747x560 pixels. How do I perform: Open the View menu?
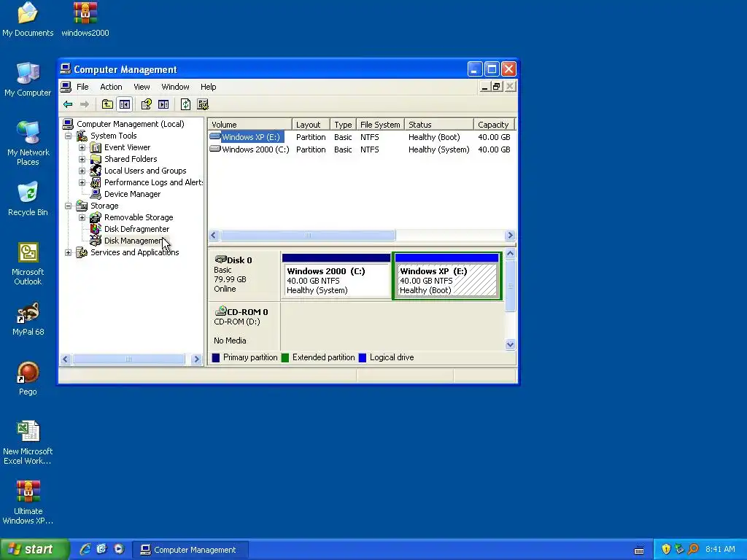tap(142, 87)
